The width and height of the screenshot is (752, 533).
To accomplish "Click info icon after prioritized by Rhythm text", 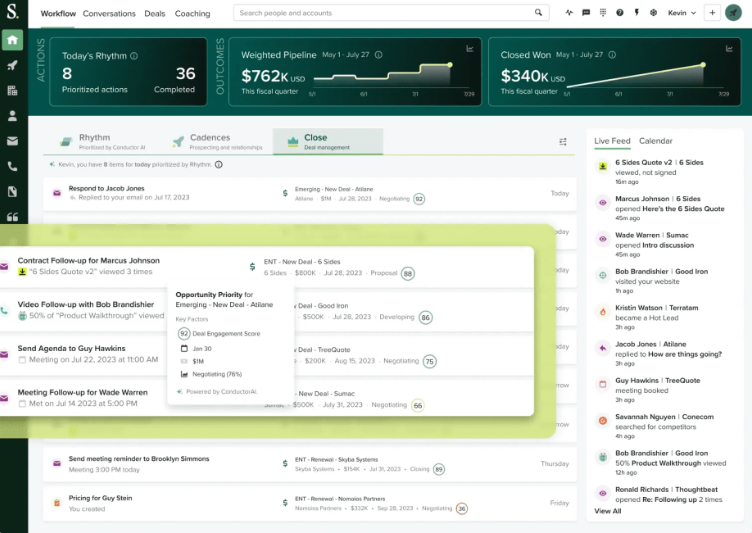I will [x=219, y=165].
